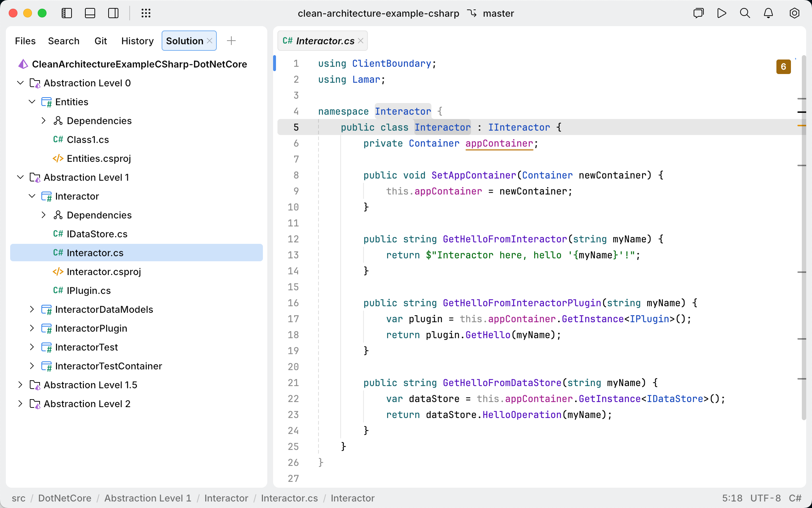Open IDE settings with the gear icon
This screenshot has width=812, height=508.
coord(794,13)
